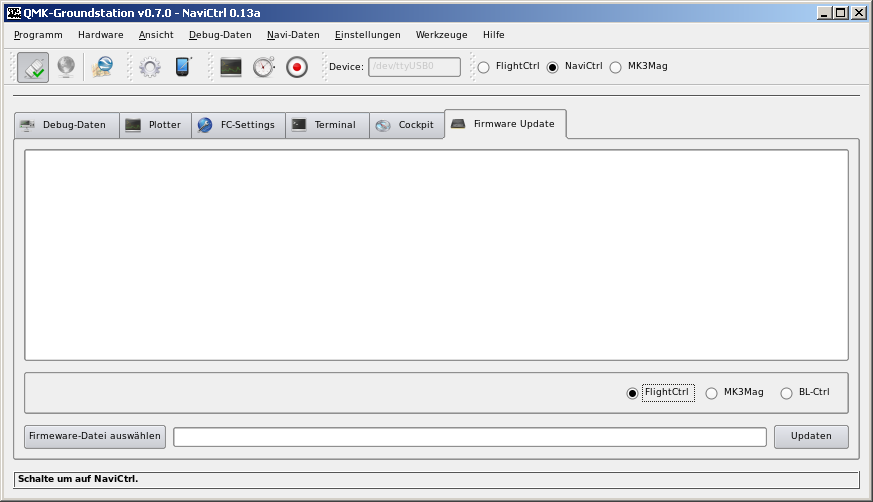Click the stopwatch toolbar icon
The height and width of the screenshot is (502, 873).
[x=263, y=67]
